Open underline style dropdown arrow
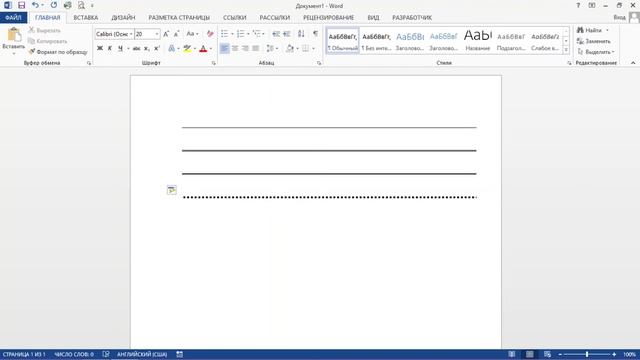 pyautogui.click(x=128, y=48)
